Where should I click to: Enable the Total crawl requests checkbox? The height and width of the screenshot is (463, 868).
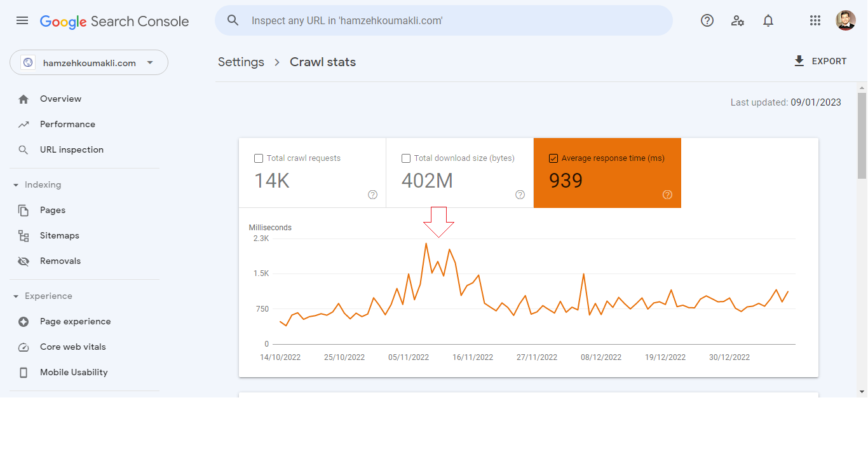coord(259,158)
